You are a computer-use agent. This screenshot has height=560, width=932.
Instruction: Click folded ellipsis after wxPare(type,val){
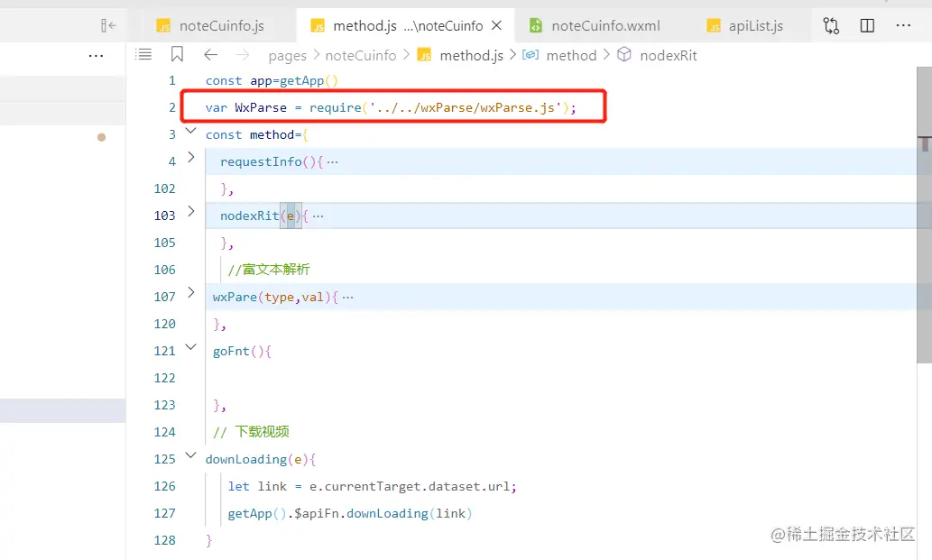point(347,298)
